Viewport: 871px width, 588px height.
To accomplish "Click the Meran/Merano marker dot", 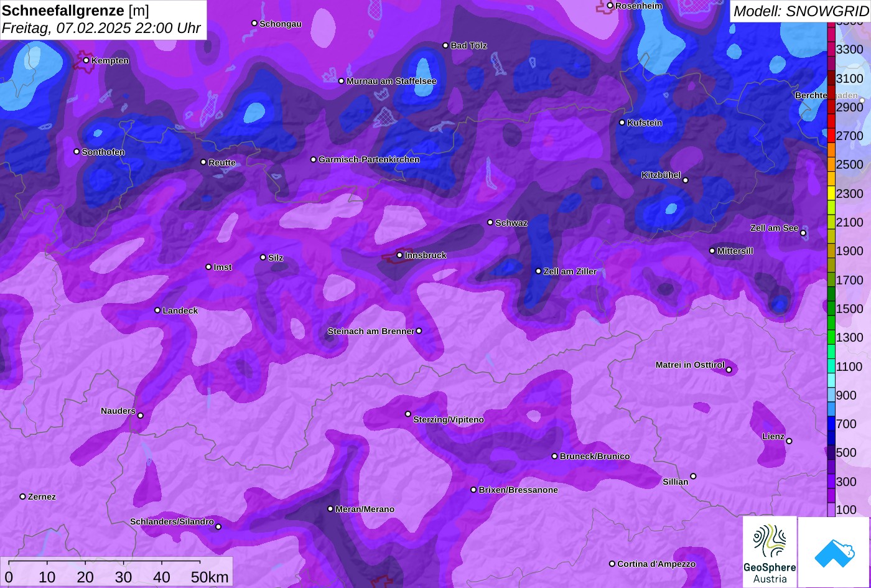I will click(x=330, y=509).
